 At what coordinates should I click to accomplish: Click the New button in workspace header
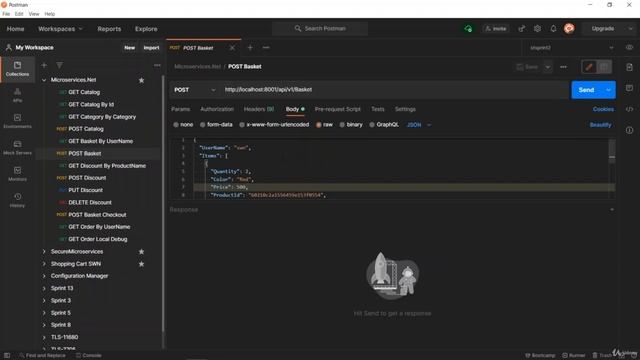pos(129,48)
